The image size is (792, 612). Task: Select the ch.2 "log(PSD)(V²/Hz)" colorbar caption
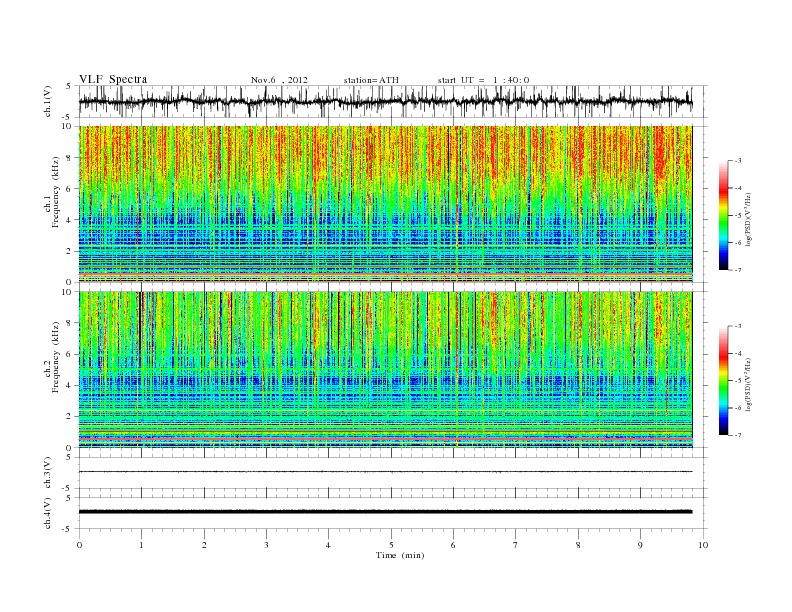(749, 384)
